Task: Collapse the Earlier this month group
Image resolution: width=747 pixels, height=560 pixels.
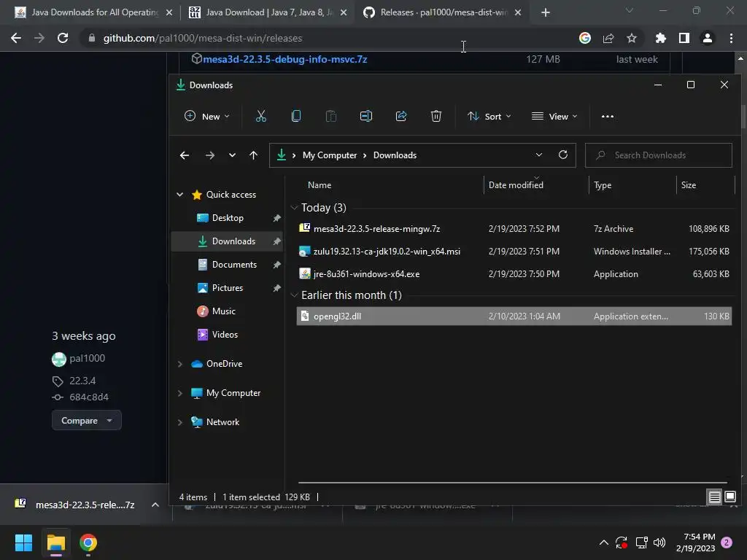Action: point(294,295)
